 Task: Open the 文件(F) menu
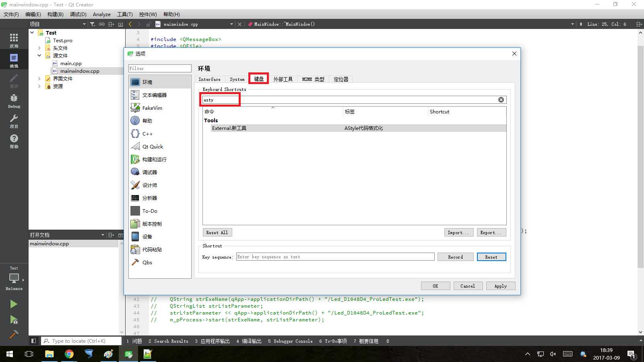(x=11, y=14)
